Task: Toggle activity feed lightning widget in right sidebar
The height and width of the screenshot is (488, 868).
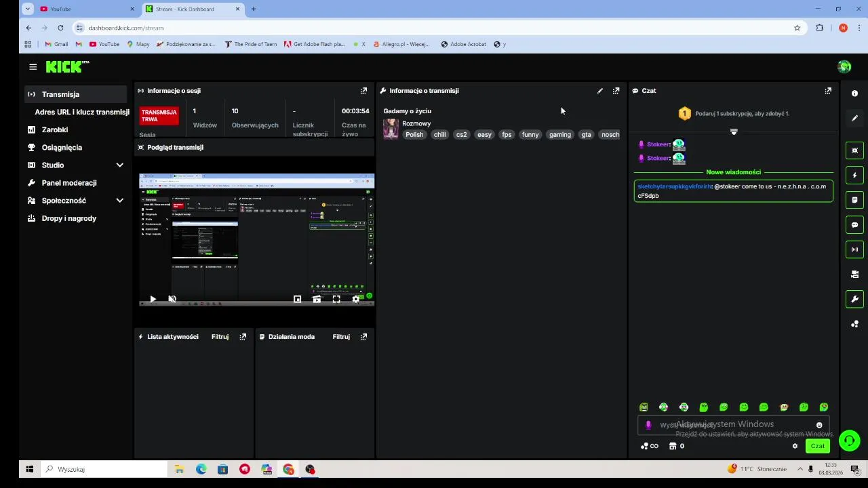Action: point(854,175)
